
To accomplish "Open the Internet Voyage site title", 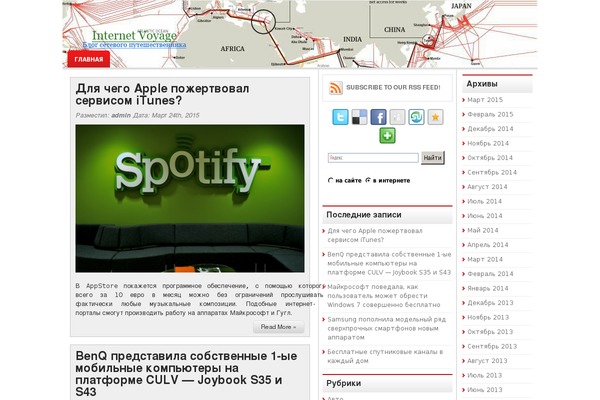I will 135,35.
